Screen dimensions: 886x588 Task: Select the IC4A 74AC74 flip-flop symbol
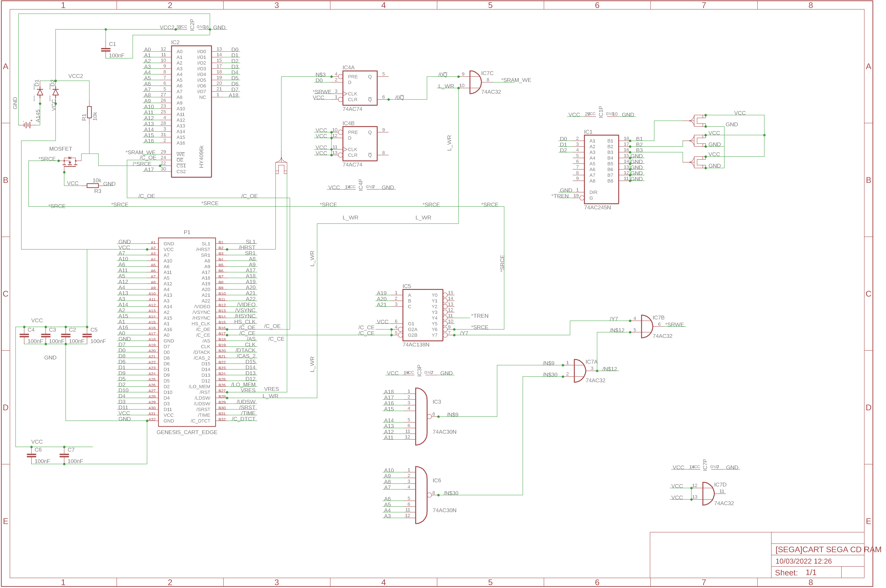coord(360,88)
